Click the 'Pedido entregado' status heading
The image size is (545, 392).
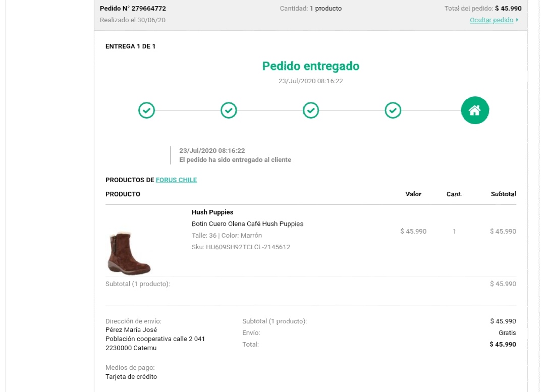[311, 66]
